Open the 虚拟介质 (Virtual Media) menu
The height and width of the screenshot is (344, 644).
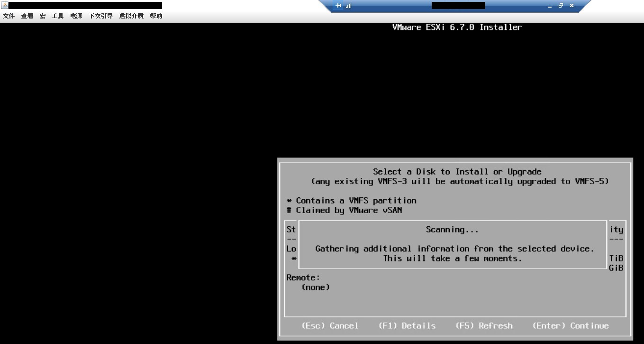point(131,16)
